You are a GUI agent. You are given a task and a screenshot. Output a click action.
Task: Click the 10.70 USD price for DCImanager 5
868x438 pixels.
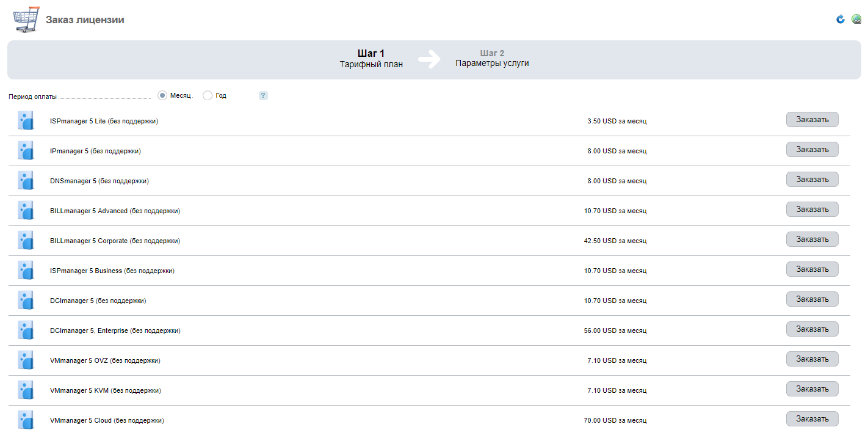coord(615,301)
